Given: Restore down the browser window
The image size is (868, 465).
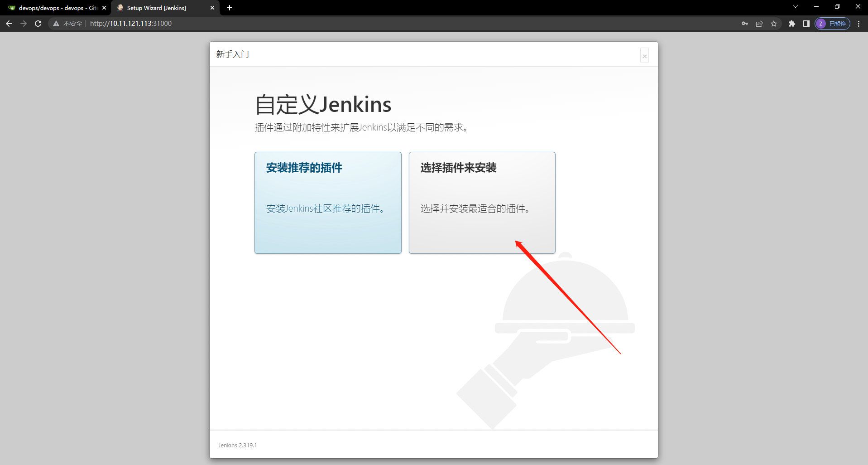Looking at the screenshot, I should coord(837,7).
